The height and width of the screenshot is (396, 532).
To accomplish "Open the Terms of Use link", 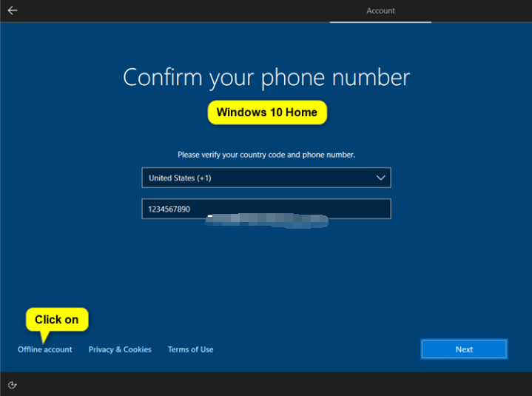I will [x=190, y=349].
